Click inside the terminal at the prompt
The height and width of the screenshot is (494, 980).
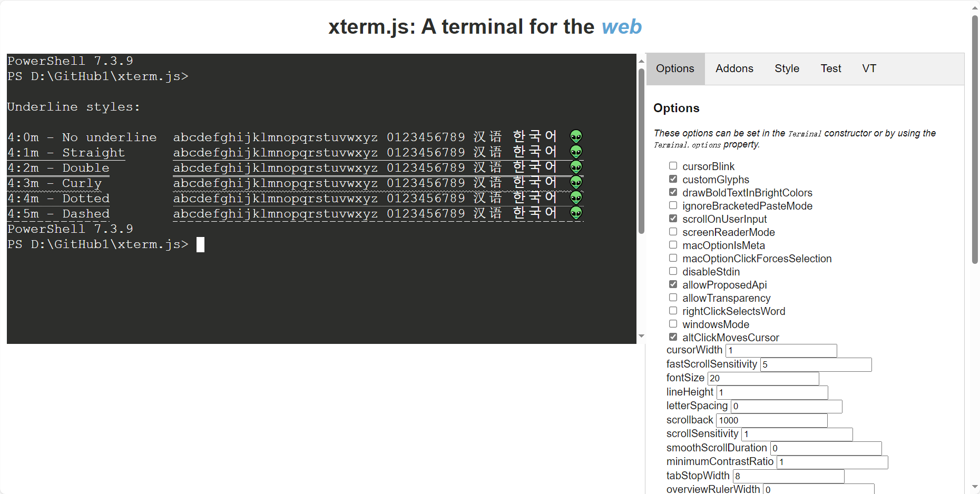(x=200, y=244)
